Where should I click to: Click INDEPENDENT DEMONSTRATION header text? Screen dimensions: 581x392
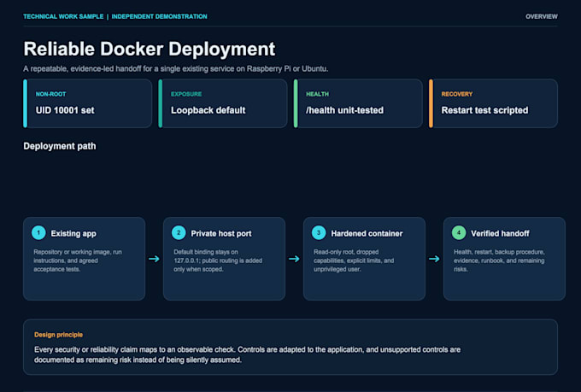pyautogui.click(x=159, y=16)
